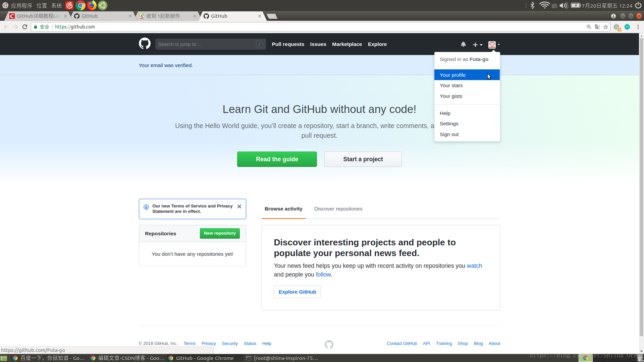
Task: Open volume speaker indicator
Action: tap(563, 5)
